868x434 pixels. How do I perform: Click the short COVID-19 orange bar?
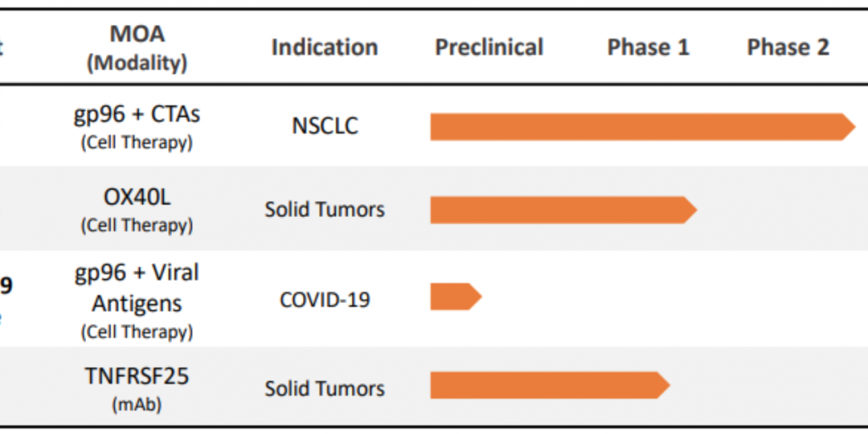coord(455,297)
